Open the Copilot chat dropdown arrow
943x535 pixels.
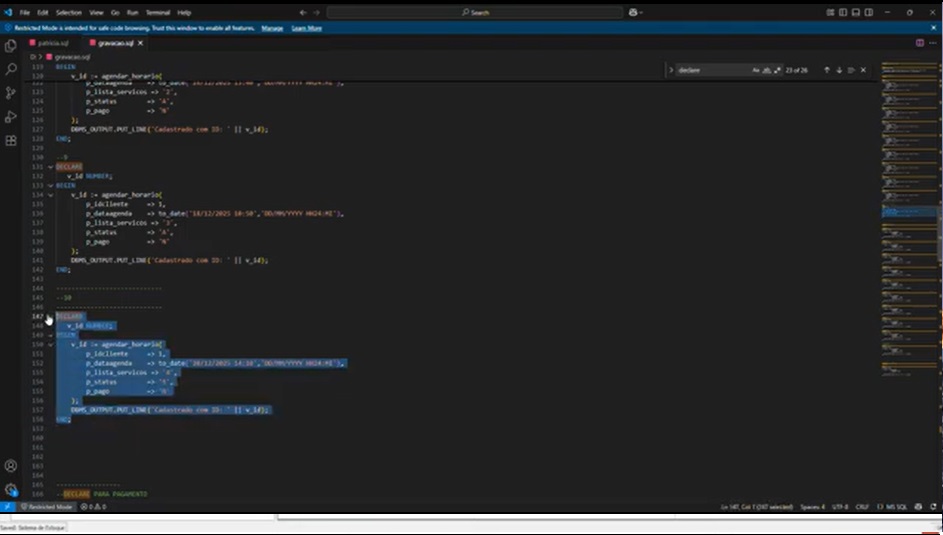(641, 12)
